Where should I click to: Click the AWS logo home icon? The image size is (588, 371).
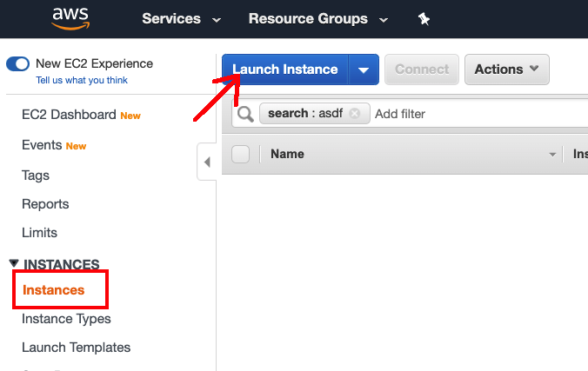pyautogui.click(x=70, y=19)
